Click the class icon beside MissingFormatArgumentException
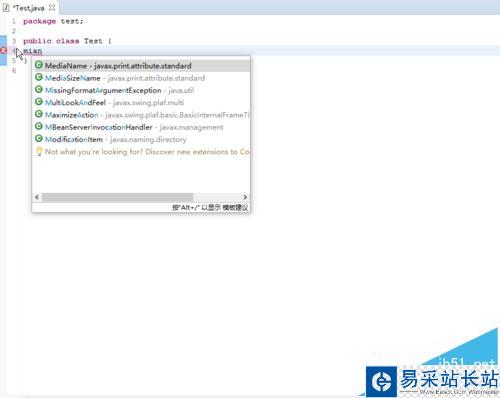Viewport: 500px width, 398px height. [39, 90]
